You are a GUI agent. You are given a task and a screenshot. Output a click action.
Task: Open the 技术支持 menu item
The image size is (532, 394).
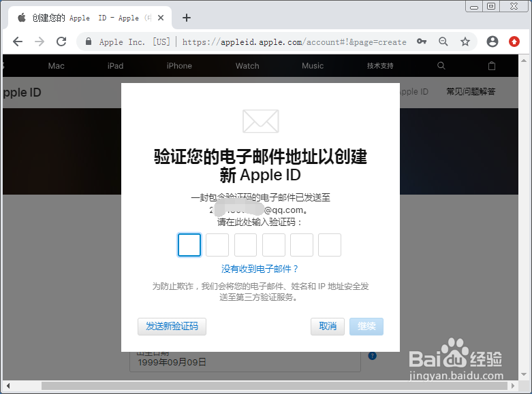[x=380, y=66]
